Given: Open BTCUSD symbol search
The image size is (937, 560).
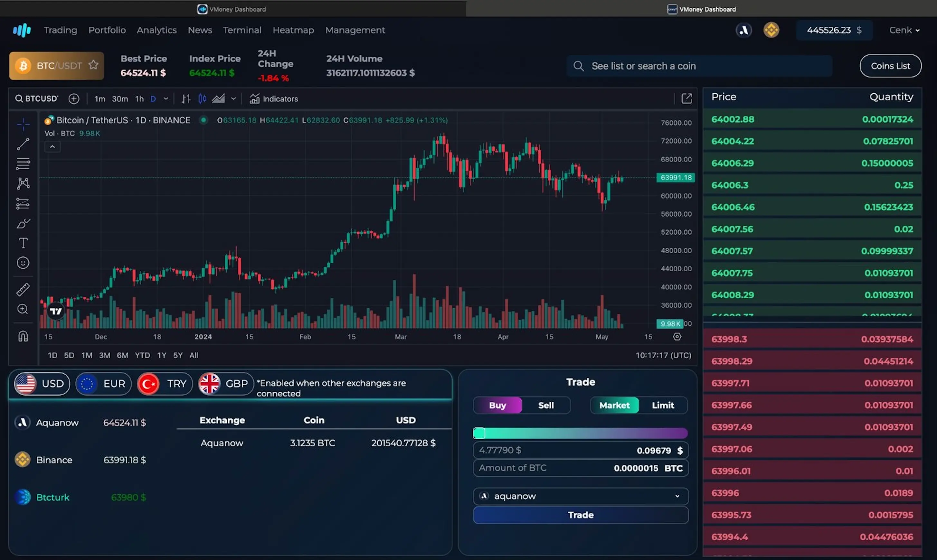Looking at the screenshot, I should point(37,99).
